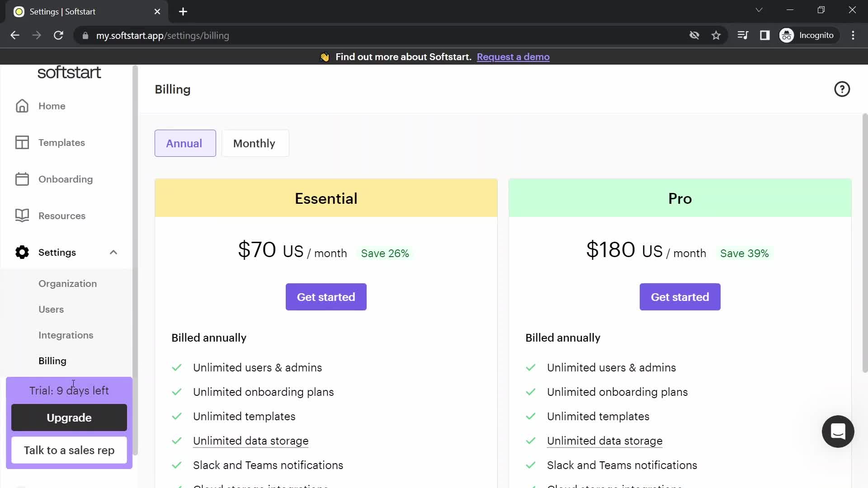Open the tab search dropdown arrow
Screen dimensions: 868x488
(759, 10)
